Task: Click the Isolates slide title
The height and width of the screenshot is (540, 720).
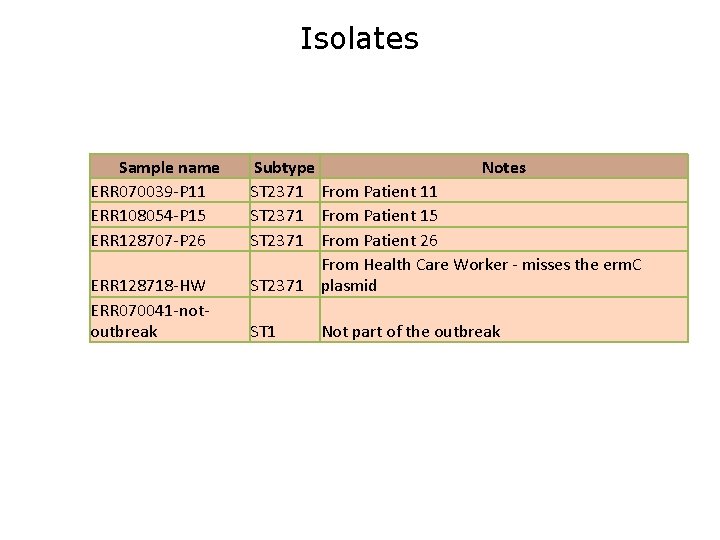Action: coord(359,39)
